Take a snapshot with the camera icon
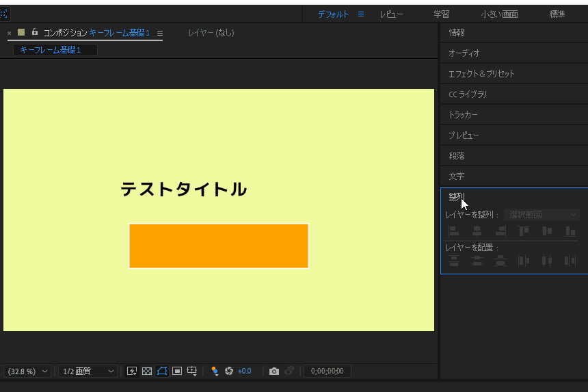This screenshot has width=588, height=392. [274, 371]
